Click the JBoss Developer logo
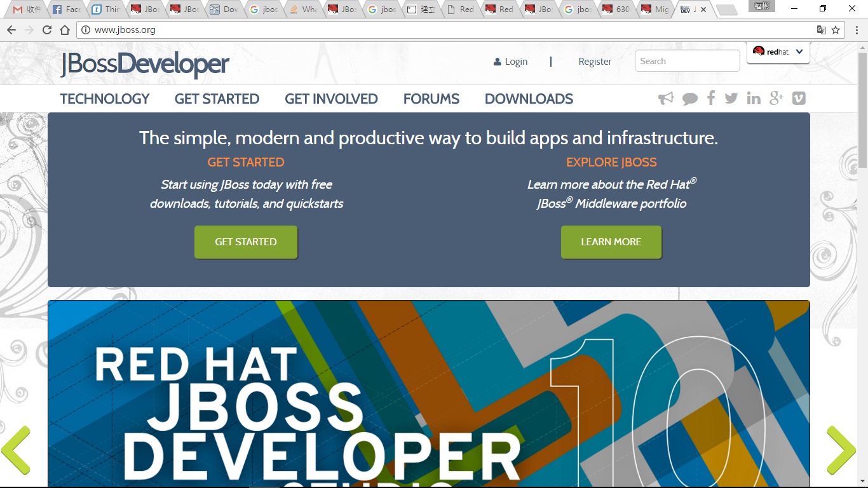The image size is (868, 488). [x=145, y=64]
